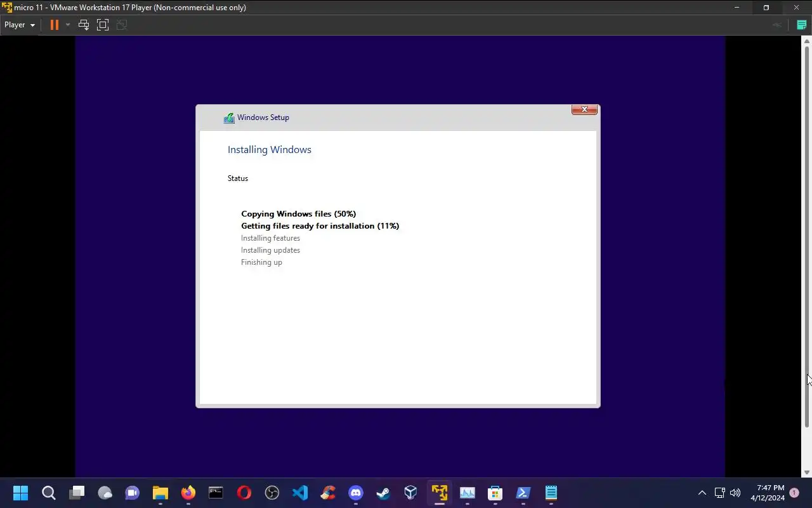Click the 'Finishing up' step
The height and width of the screenshot is (508, 812).
pyautogui.click(x=261, y=262)
